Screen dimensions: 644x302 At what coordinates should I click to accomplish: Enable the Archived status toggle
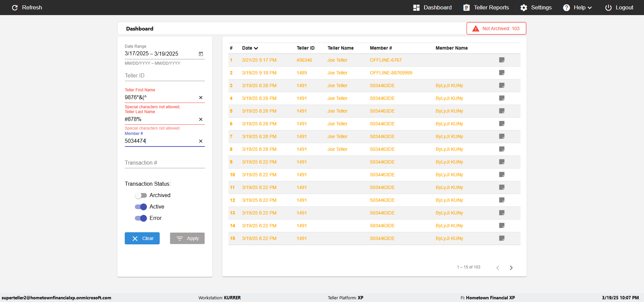[x=141, y=195]
